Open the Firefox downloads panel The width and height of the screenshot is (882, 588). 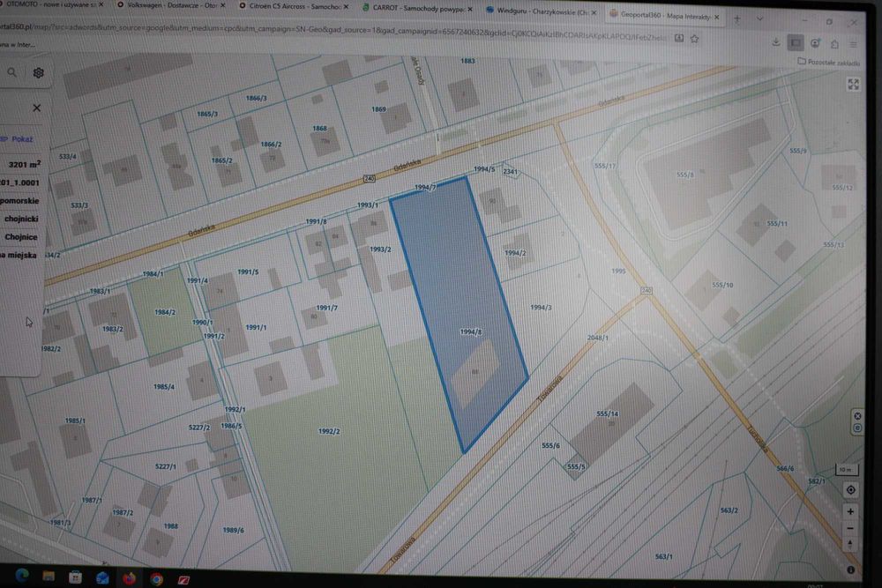776,42
